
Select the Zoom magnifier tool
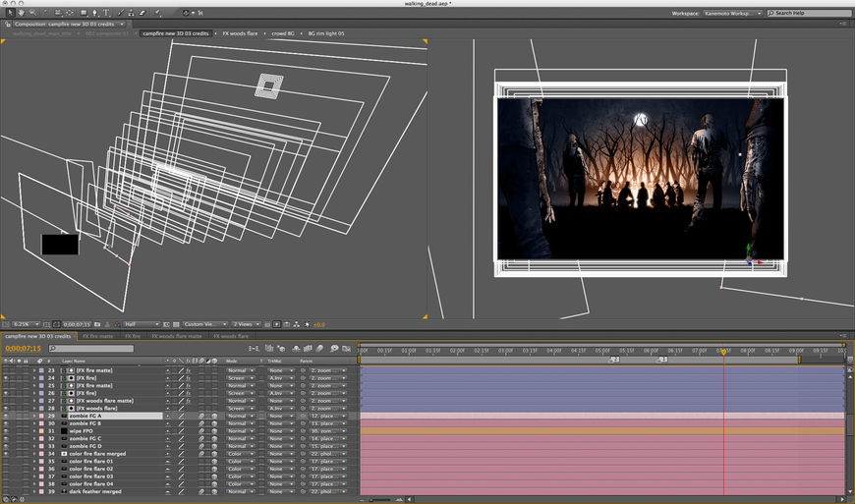click(x=31, y=13)
